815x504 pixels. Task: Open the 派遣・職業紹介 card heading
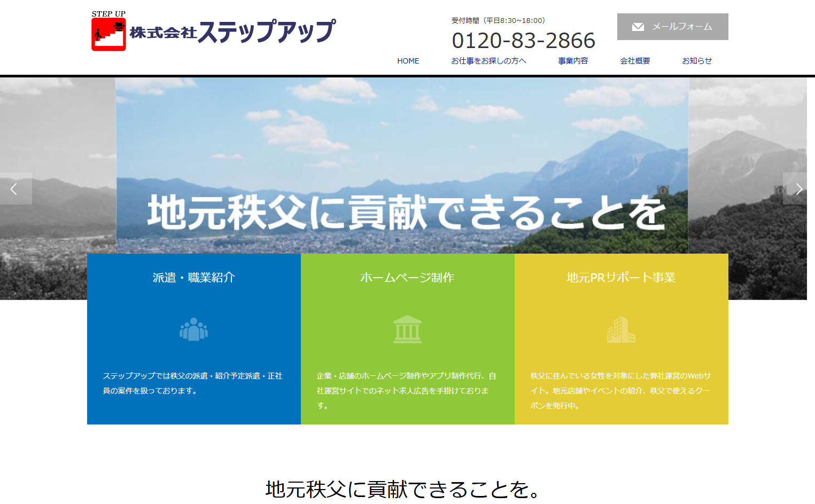pyautogui.click(x=193, y=277)
